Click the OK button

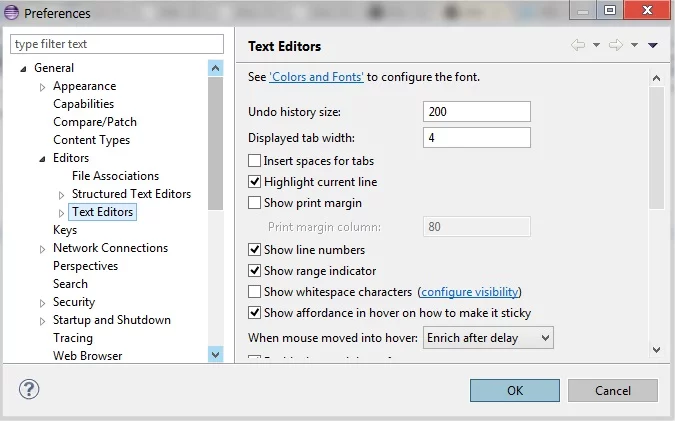[x=514, y=390]
